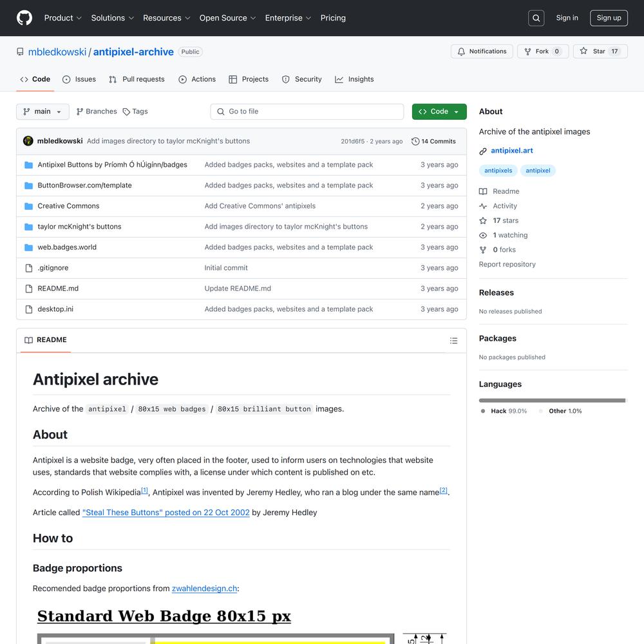The width and height of the screenshot is (644, 644).
Task: Click the pulse icon next to Activity
Action: coord(483,206)
